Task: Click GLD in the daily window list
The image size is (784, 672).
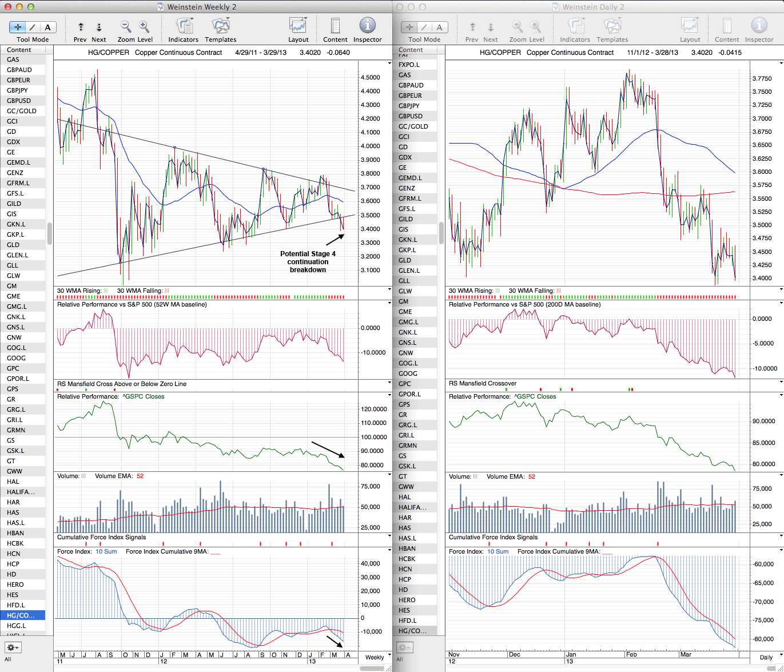Action: pos(405,260)
